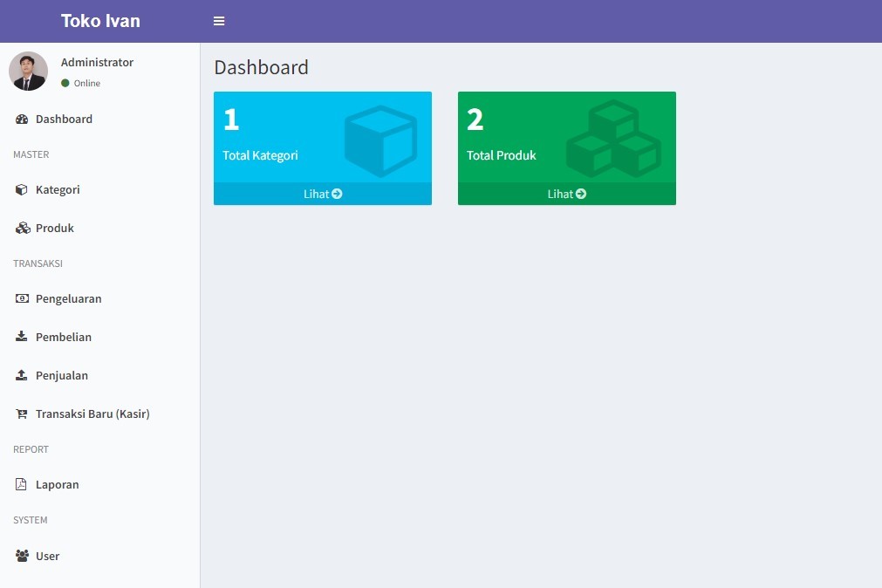Click the Pengeluaran money icon

(23, 299)
